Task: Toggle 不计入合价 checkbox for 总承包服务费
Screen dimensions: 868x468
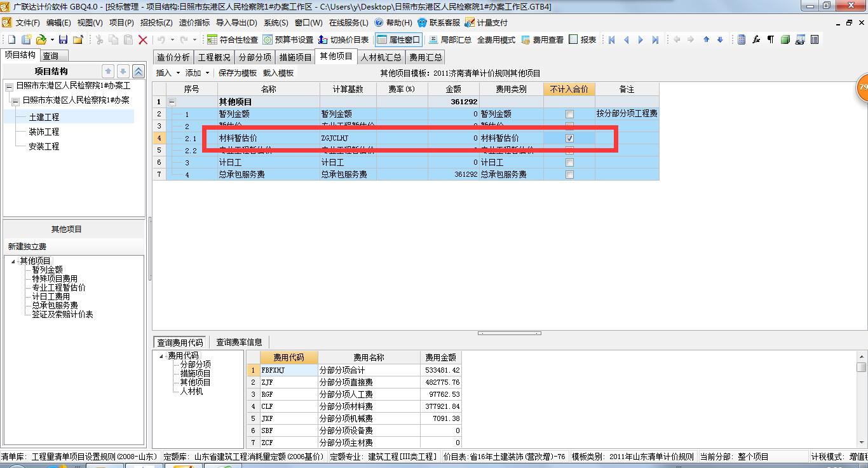Action: 569,174
